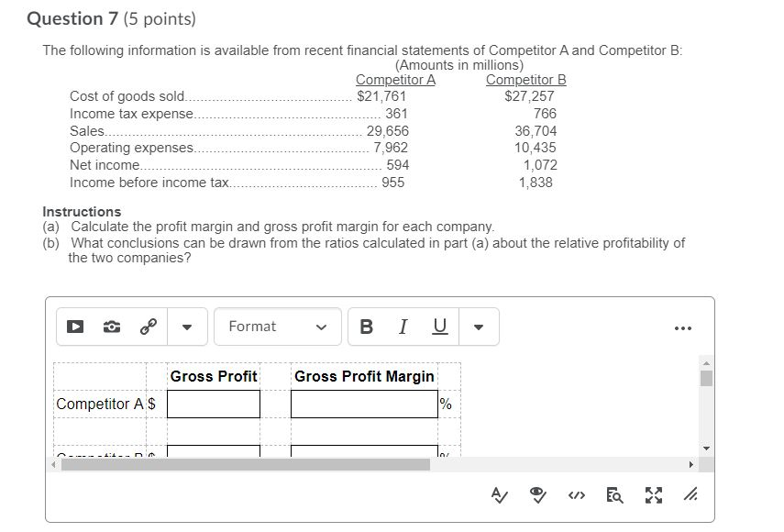Image resolution: width=784 pixels, height=532 pixels.
Task: Toggle Italic formatting
Action: pos(403,327)
